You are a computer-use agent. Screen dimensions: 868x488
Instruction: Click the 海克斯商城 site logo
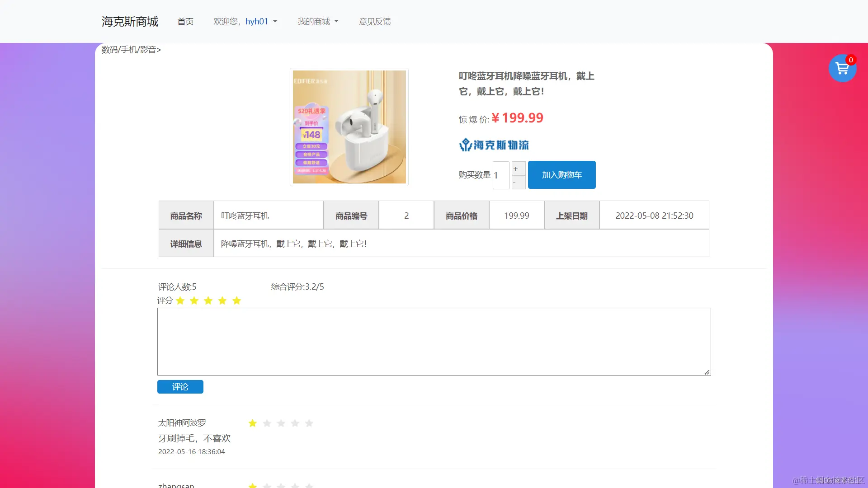pyautogui.click(x=130, y=21)
